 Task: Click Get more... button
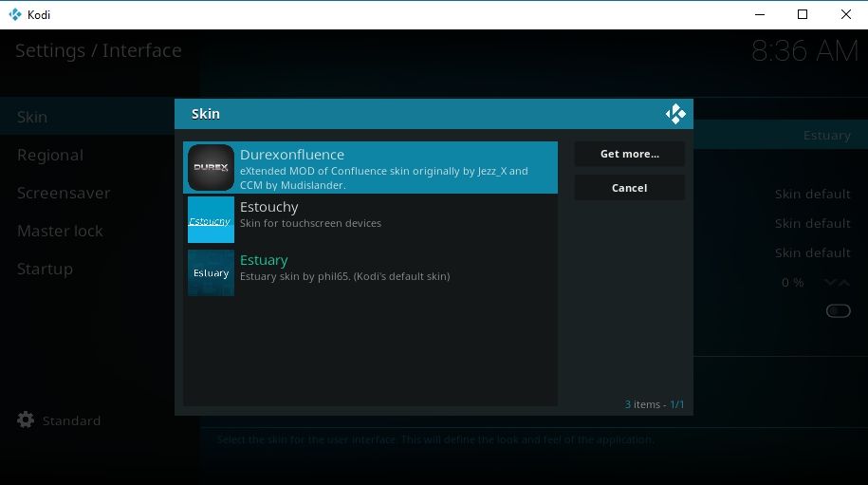coord(629,154)
